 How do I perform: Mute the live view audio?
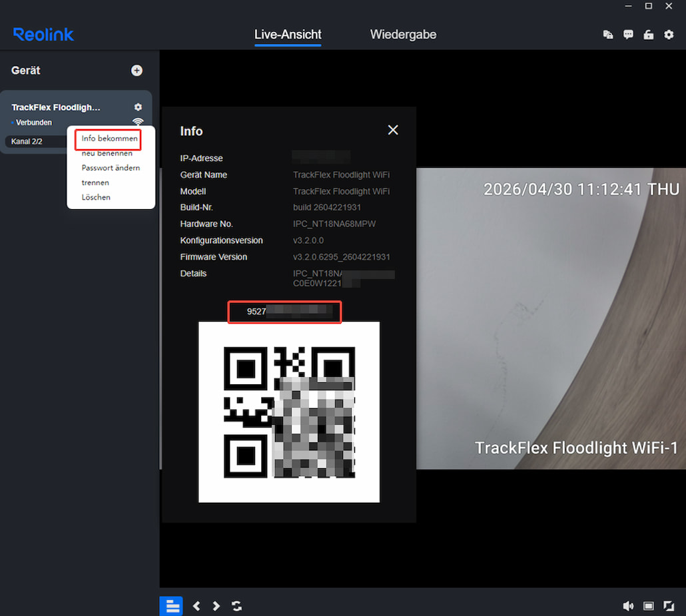click(628, 606)
